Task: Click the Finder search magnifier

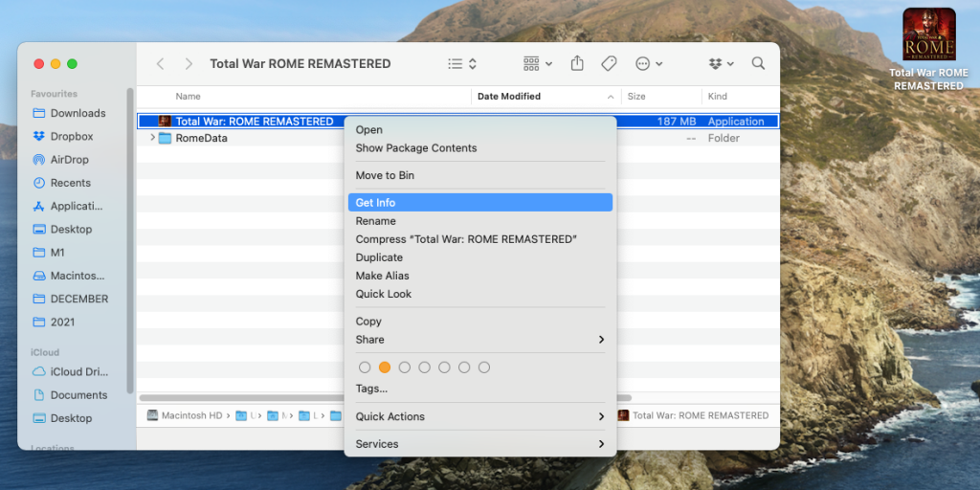Action: tap(758, 64)
